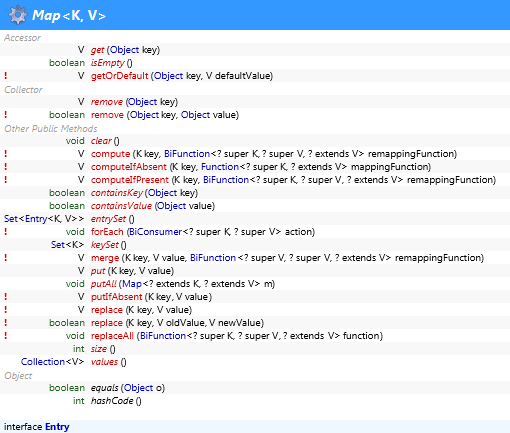Image resolution: width=510 pixels, height=433 pixels.
Task: Open the putAll method
Action: [x=104, y=284]
